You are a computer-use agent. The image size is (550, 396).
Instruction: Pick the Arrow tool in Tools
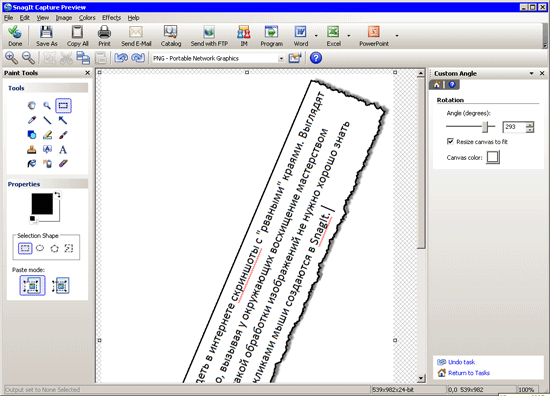tap(63, 120)
